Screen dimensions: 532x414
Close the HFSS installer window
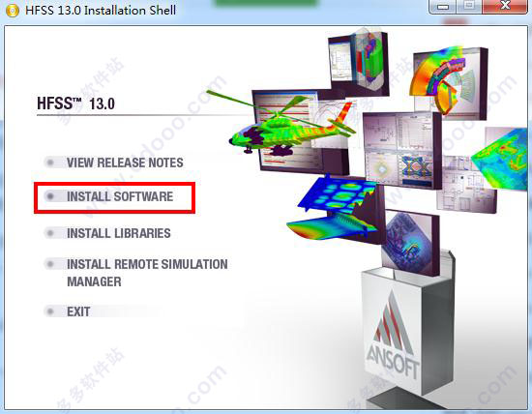(x=505, y=6)
